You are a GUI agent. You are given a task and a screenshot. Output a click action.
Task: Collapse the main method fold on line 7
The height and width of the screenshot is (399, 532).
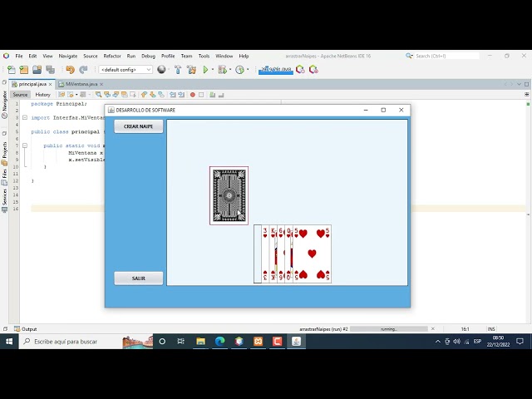(x=25, y=145)
